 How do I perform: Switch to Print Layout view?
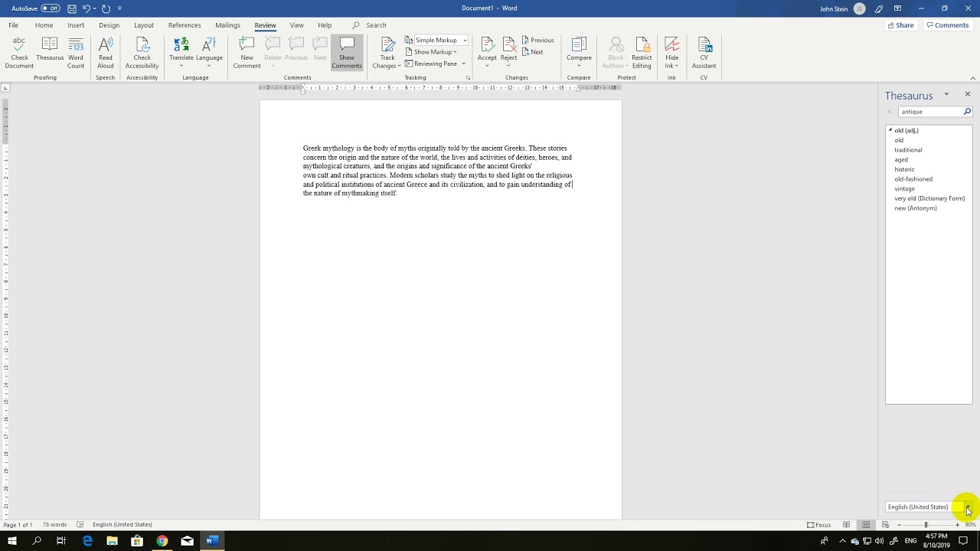pos(865,525)
